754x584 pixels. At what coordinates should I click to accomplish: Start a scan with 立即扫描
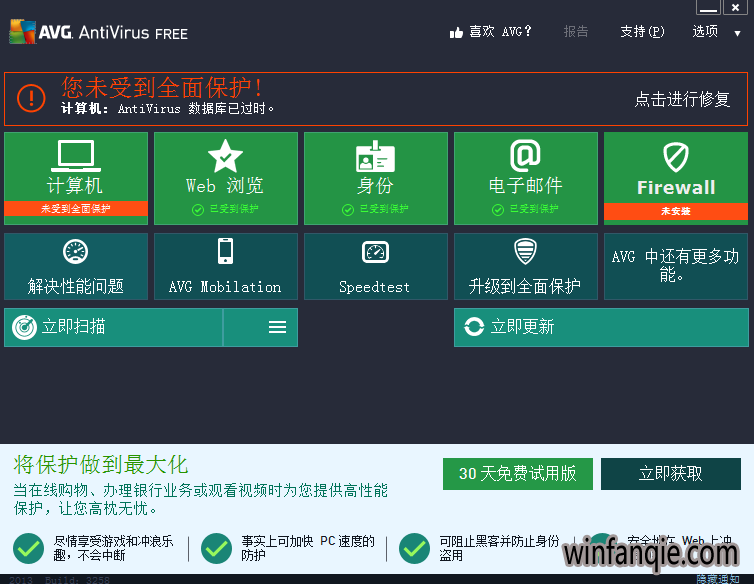point(113,327)
